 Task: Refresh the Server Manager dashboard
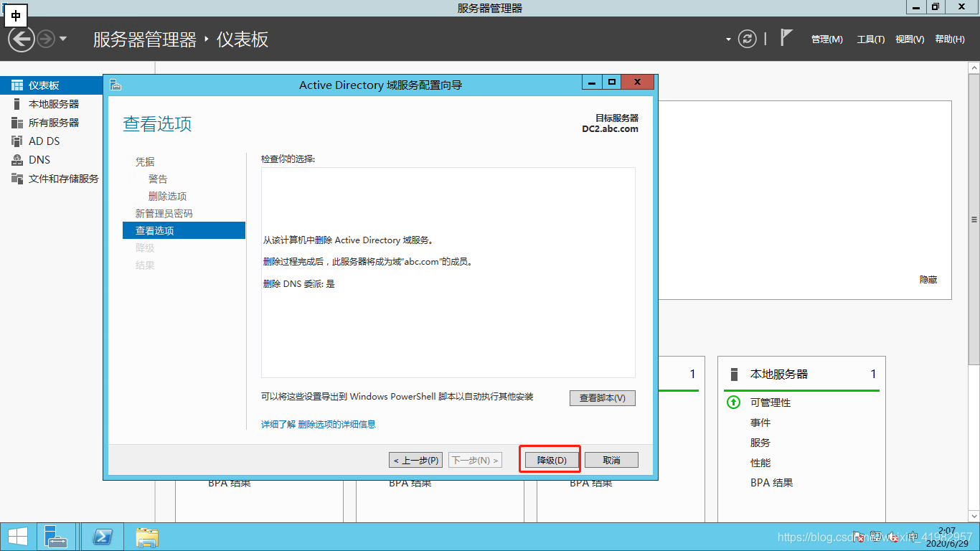[x=748, y=39]
